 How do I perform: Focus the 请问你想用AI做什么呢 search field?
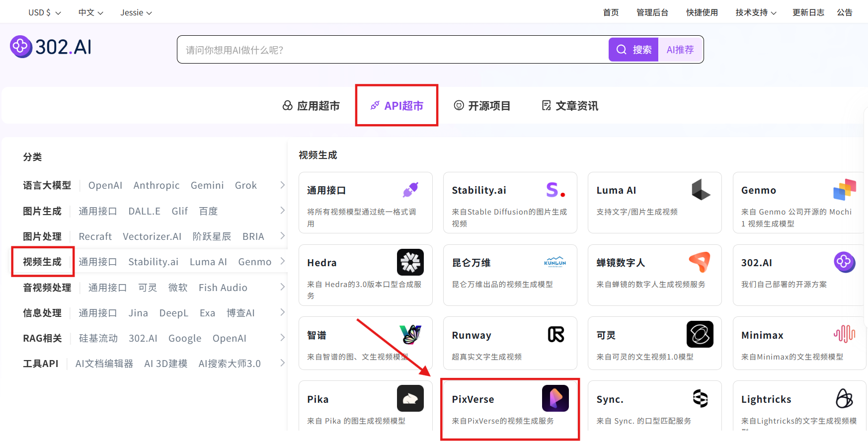[x=393, y=50]
